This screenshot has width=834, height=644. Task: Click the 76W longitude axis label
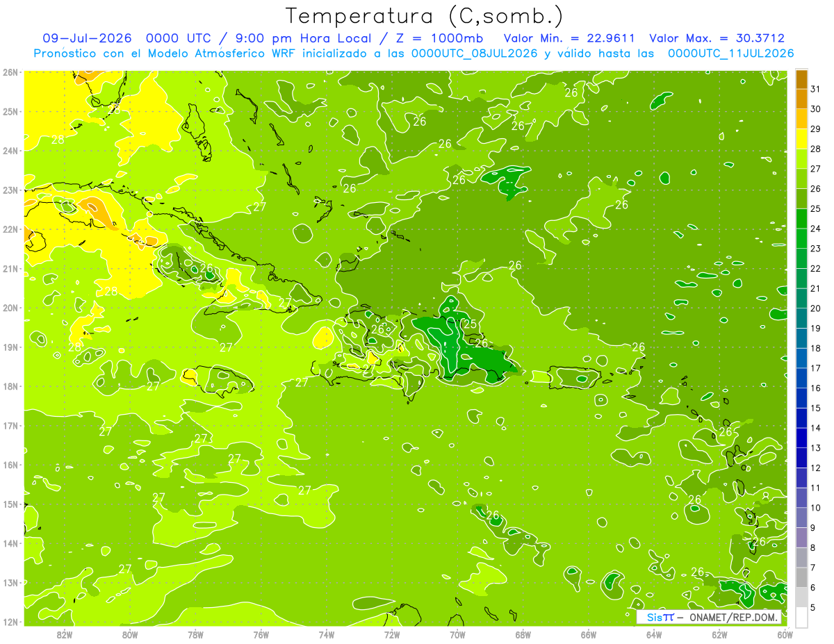pos(261,634)
